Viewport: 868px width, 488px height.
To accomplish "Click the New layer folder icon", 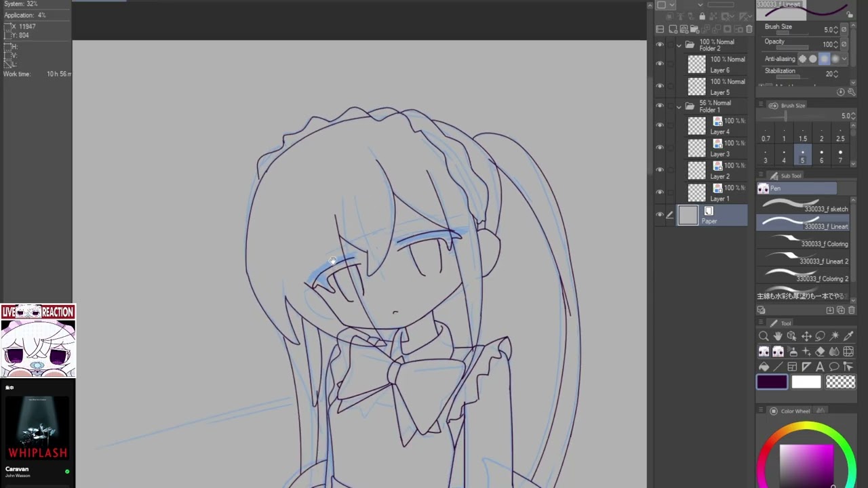I will click(695, 29).
